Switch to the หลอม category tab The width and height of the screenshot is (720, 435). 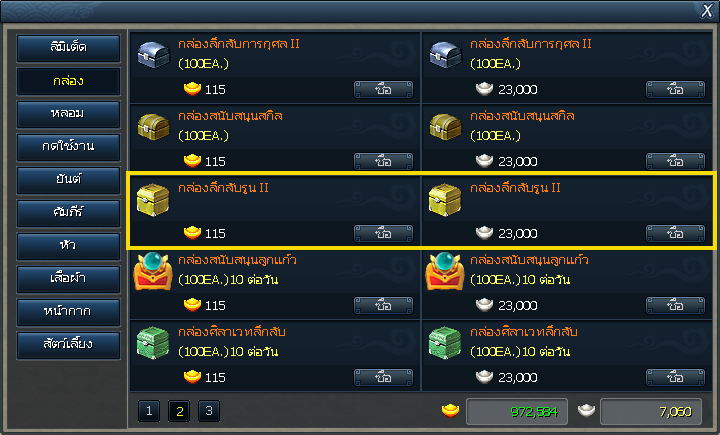tap(68, 114)
